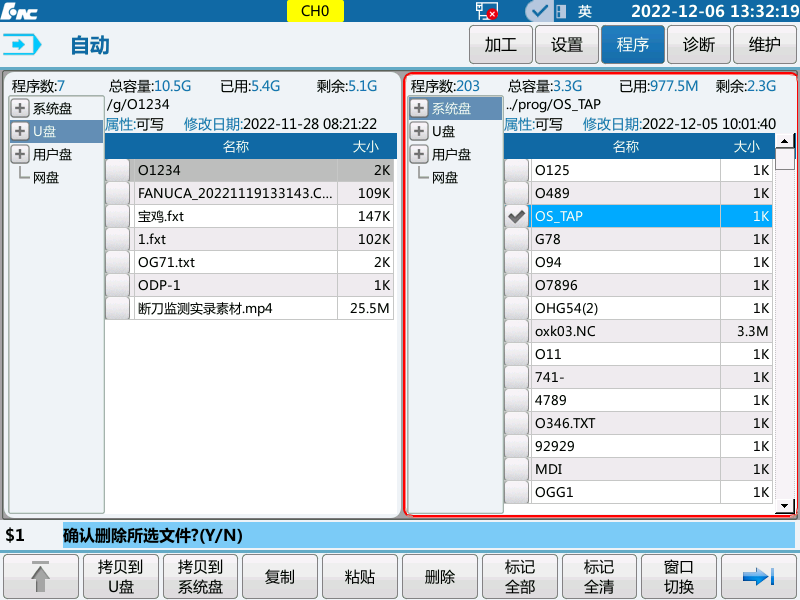The image size is (800, 600).
Task: Open the 设置 tab
Action: click(567, 45)
